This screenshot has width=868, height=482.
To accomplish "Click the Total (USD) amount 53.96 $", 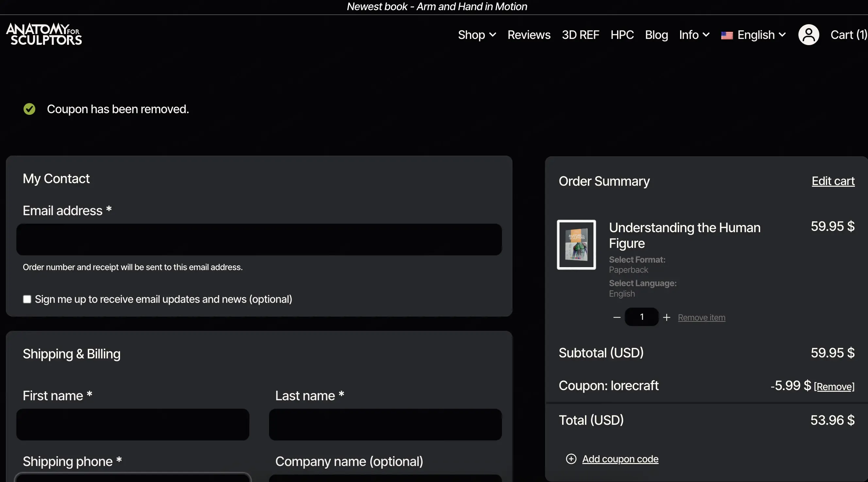I will click(832, 420).
